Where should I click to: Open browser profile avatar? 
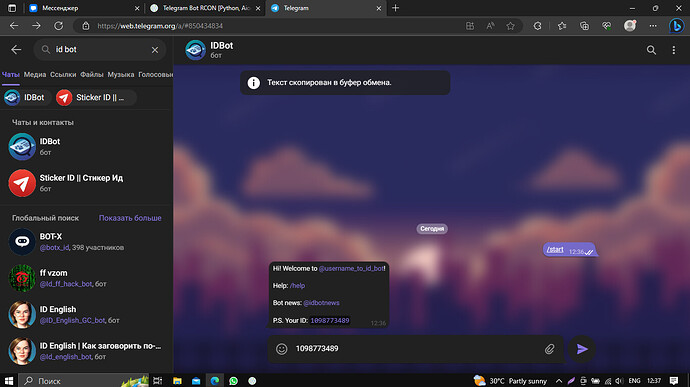(630, 26)
